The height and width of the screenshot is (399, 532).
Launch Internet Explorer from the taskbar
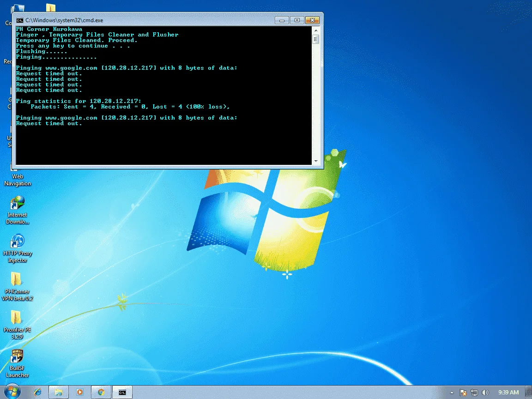coord(38,392)
